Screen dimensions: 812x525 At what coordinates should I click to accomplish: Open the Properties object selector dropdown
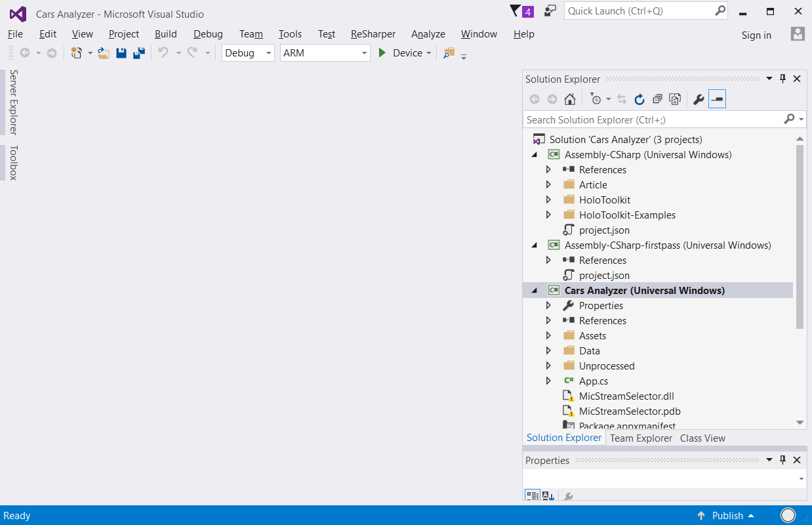click(x=802, y=479)
